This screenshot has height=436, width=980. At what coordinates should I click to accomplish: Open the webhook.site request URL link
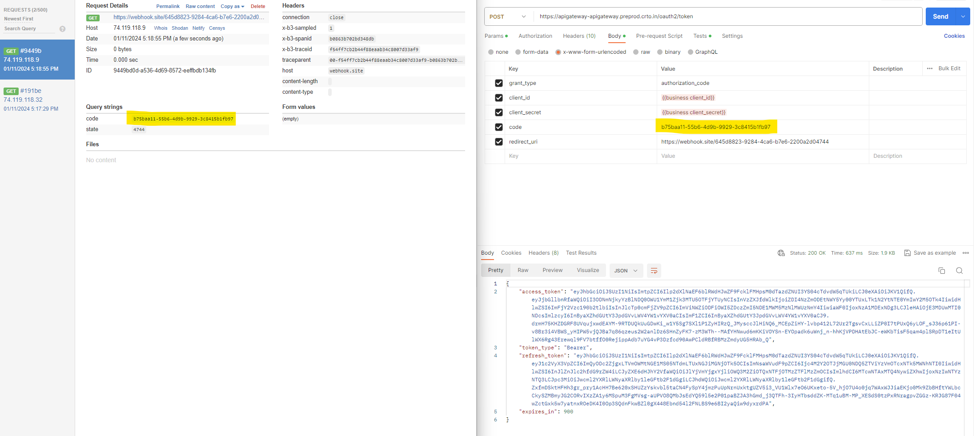(x=189, y=17)
